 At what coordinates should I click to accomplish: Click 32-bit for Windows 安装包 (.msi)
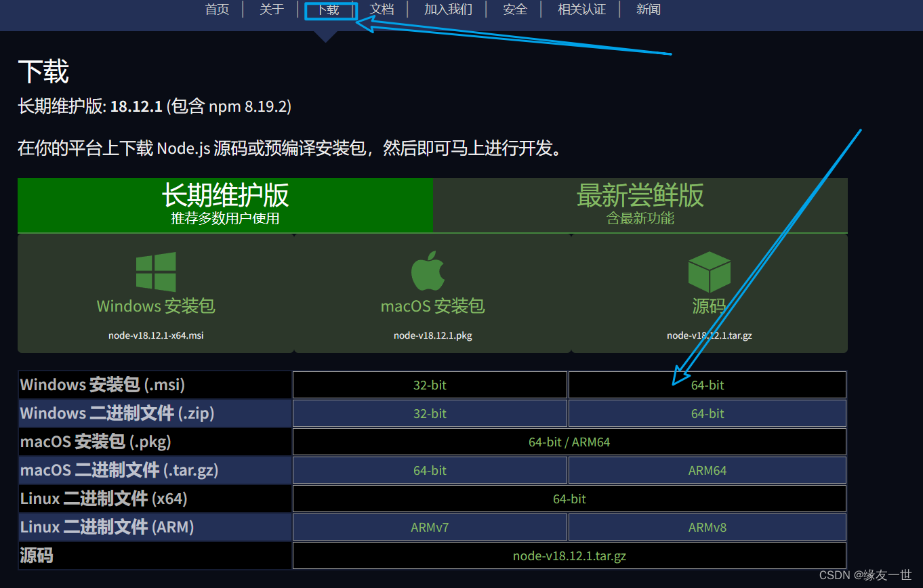430,385
